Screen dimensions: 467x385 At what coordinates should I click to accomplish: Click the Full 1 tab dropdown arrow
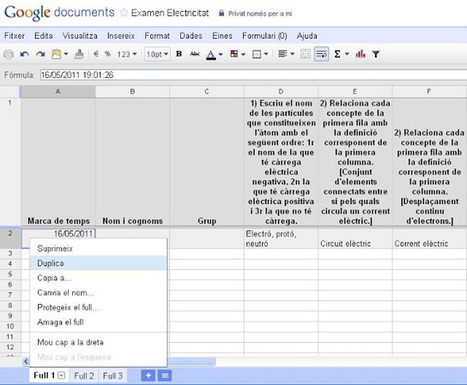point(62,375)
